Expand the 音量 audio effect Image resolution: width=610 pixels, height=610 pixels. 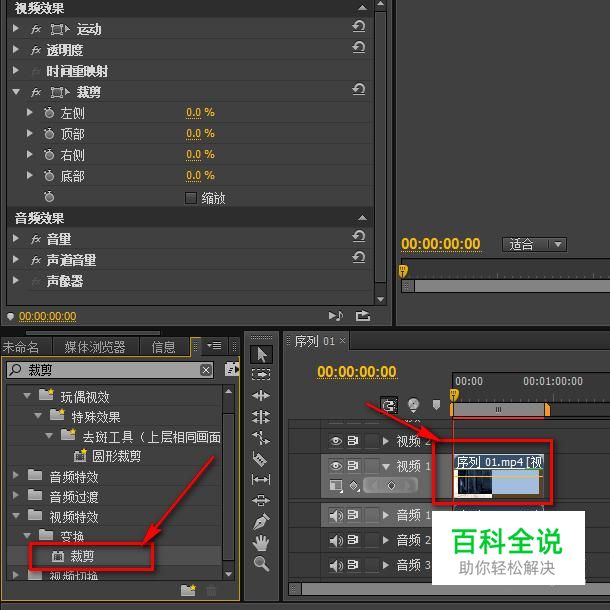pyautogui.click(x=16, y=238)
